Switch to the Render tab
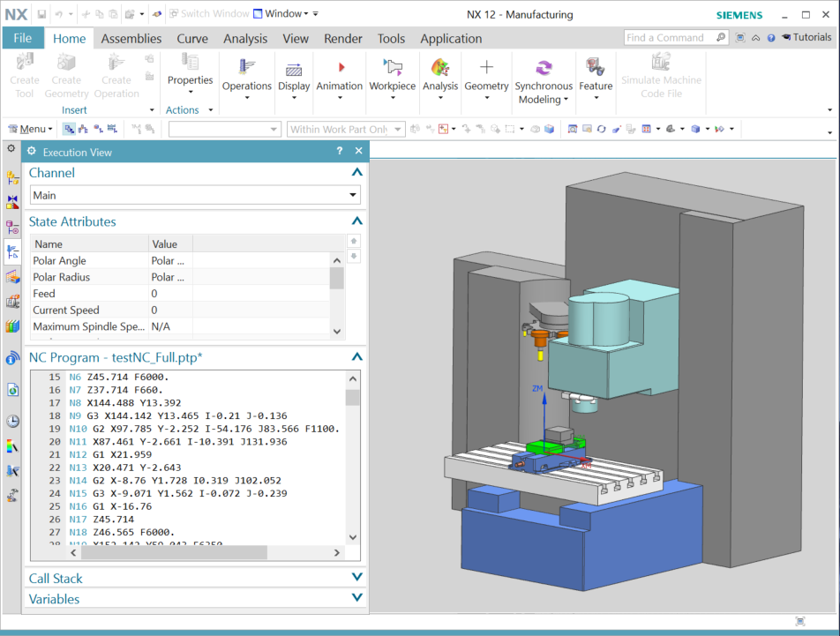Screen dimensions: 840x636 pyautogui.click(x=343, y=39)
